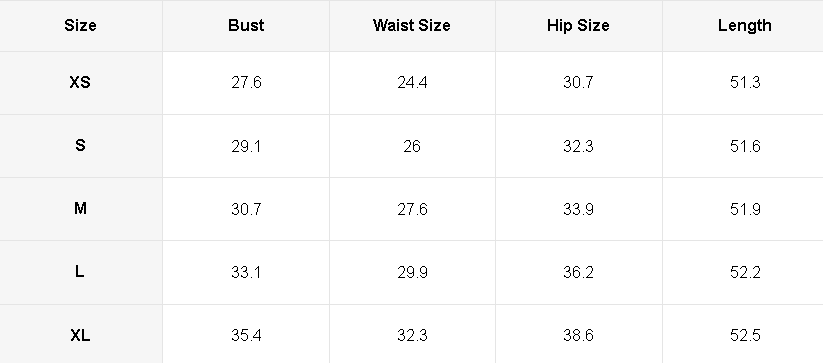
Task: Click the Waist Size column header
Action: (412, 26)
